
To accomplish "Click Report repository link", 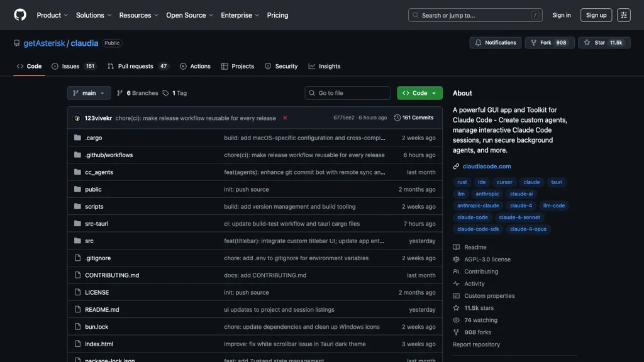I will (477, 344).
